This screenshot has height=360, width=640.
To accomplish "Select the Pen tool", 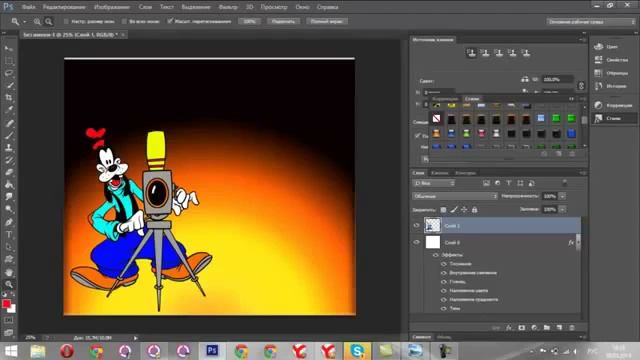I will point(9,222).
